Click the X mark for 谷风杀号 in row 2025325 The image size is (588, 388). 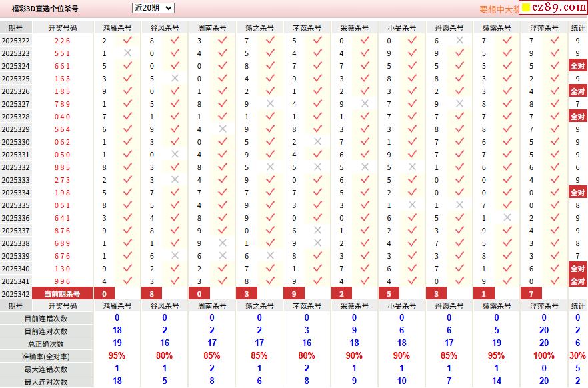(175, 79)
